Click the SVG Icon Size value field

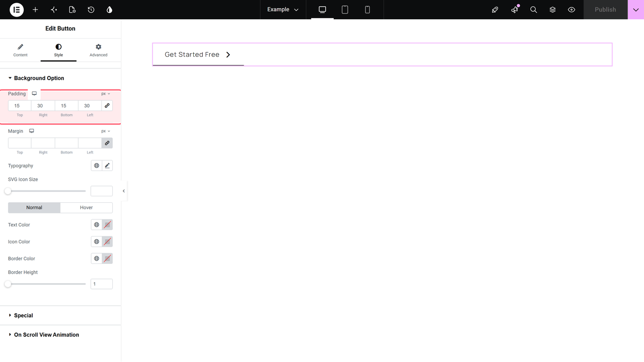coord(101,191)
